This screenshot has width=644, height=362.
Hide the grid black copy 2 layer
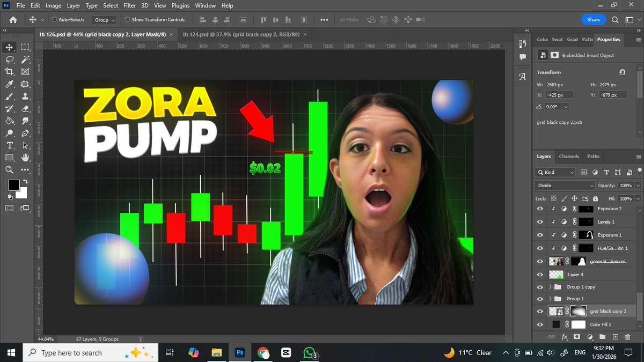pyautogui.click(x=540, y=311)
